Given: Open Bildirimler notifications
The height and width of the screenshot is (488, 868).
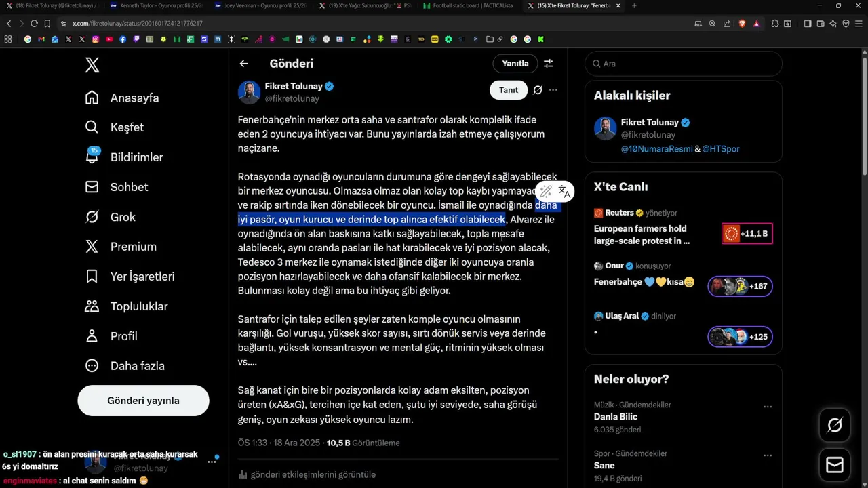Looking at the screenshot, I should 123,157.
